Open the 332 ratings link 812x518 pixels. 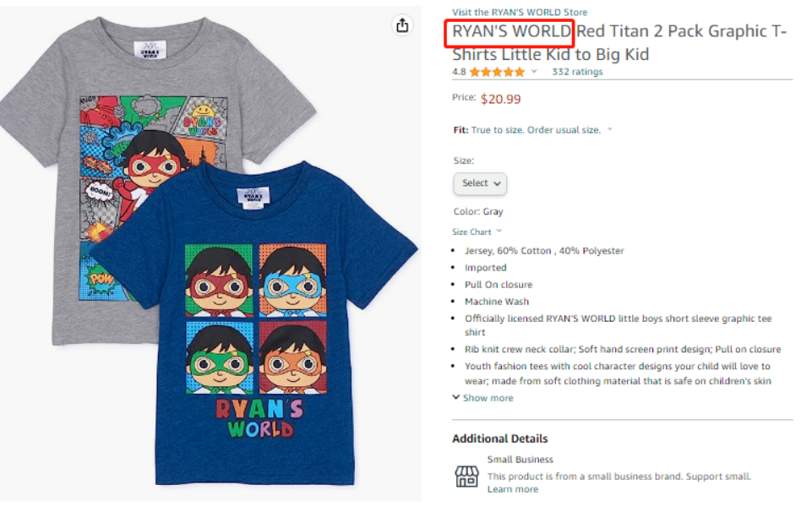tap(577, 72)
